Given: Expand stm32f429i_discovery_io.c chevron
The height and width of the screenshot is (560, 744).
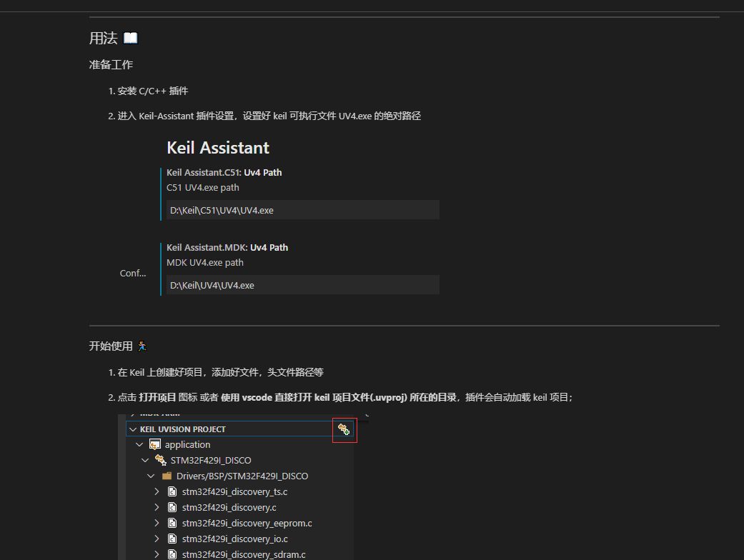Looking at the screenshot, I should [157, 539].
